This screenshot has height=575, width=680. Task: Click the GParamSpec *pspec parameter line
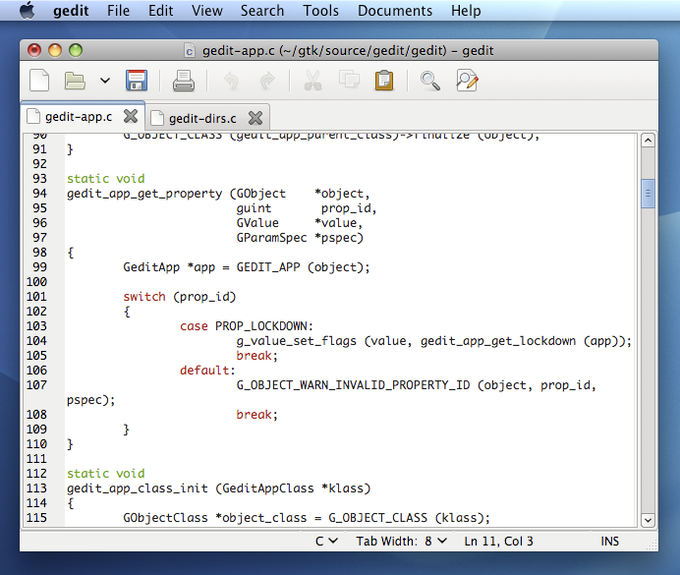coord(300,238)
